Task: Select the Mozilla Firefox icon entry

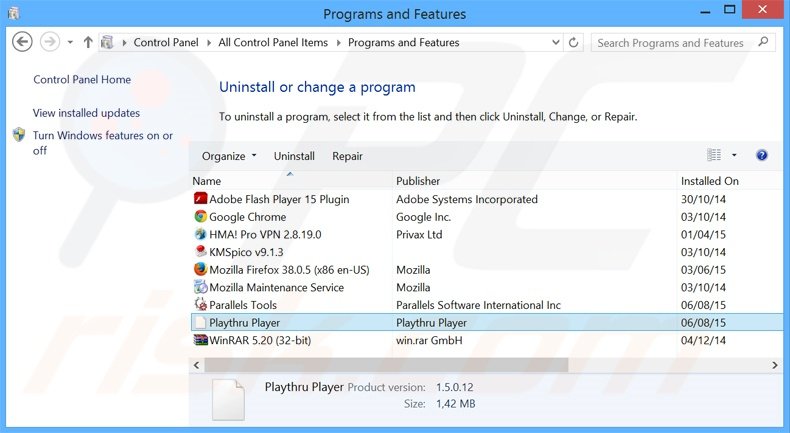Action: tap(200, 270)
